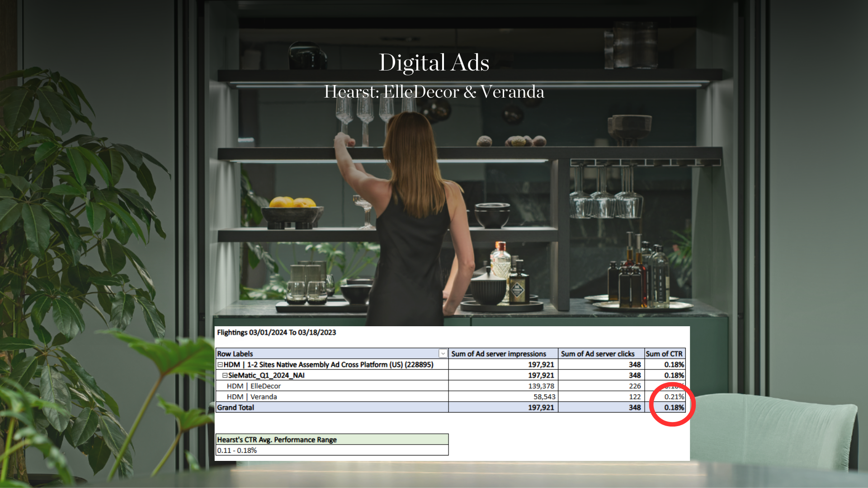Select the HDM | Veranda row label

(x=252, y=397)
